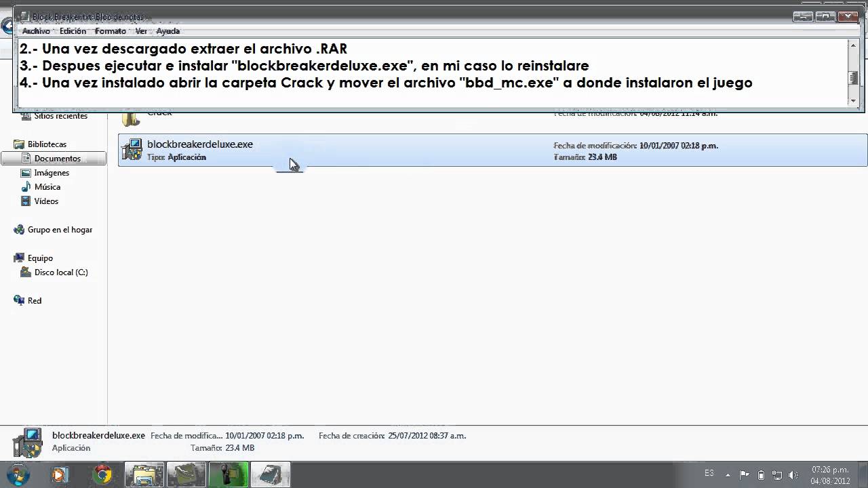The height and width of the screenshot is (488, 868).
Task: Open the Ver menu in Notepad
Action: click(x=141, y=31)
